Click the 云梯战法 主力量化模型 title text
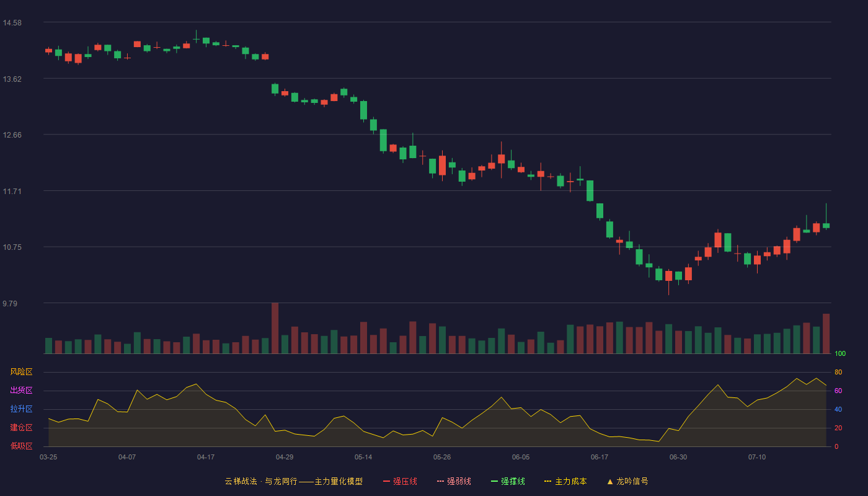The image size is (868, 496). [x=294, y=481]
